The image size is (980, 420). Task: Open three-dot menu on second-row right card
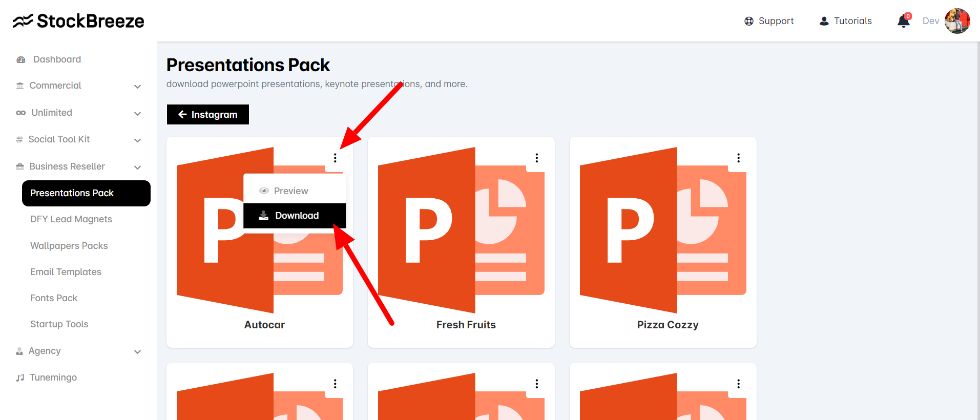(739, 384)
